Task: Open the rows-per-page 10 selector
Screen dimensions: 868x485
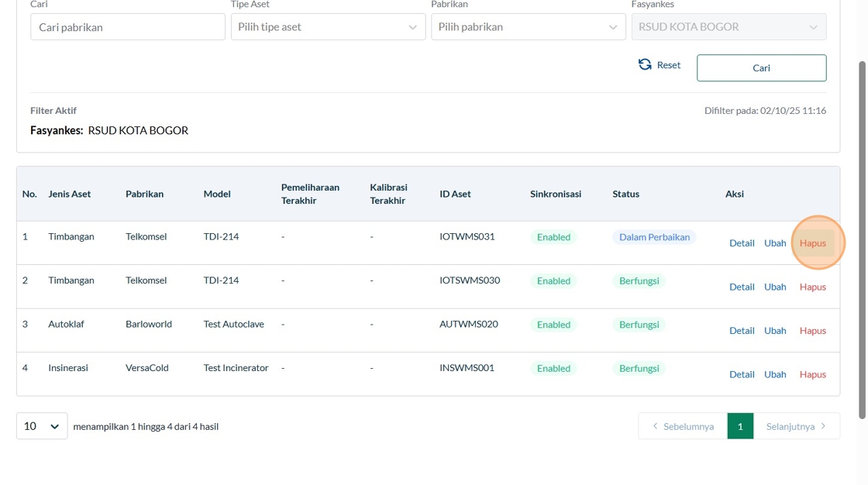Action: click(42, 426)
